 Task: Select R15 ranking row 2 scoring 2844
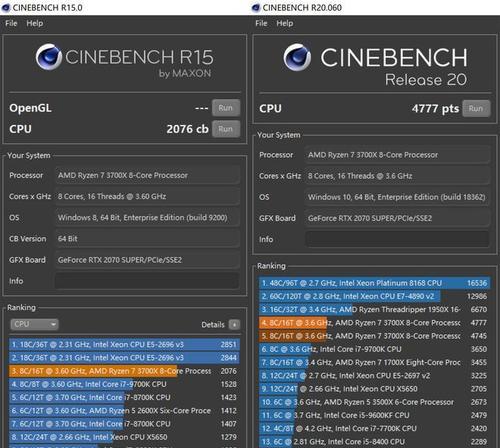coord(124,358)
